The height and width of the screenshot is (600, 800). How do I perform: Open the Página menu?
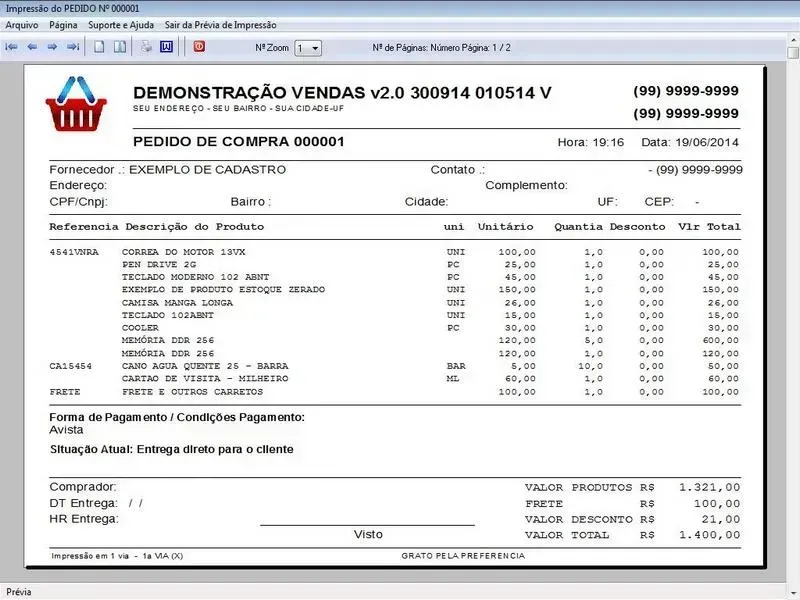click(63, 24)
